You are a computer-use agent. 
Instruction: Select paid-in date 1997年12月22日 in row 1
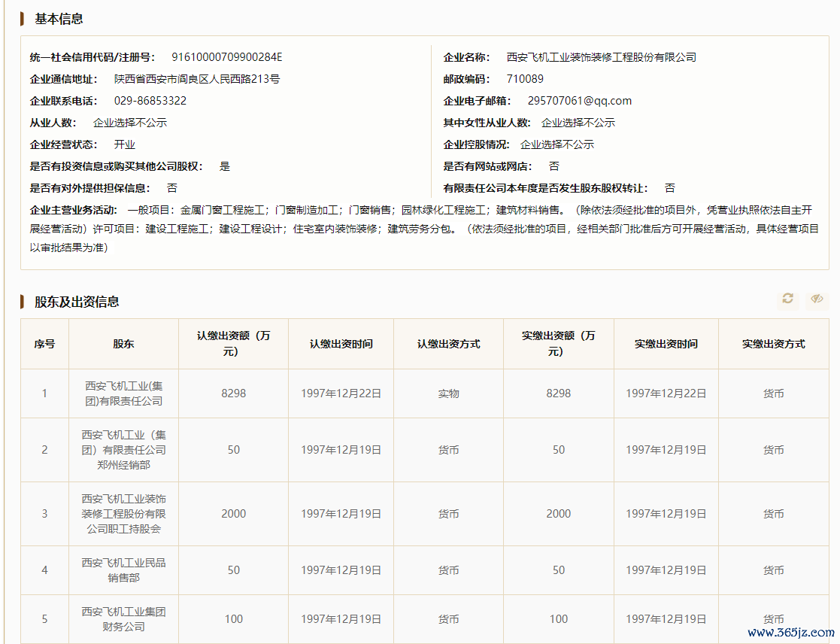[666, 393]
